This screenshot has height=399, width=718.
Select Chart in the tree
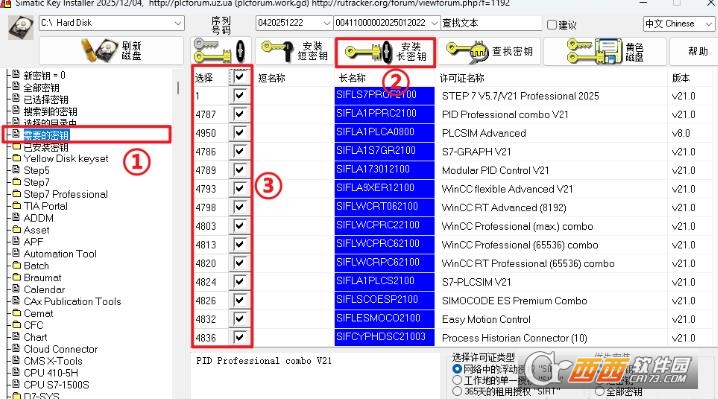pyautogui.click(x=35, y=337)
